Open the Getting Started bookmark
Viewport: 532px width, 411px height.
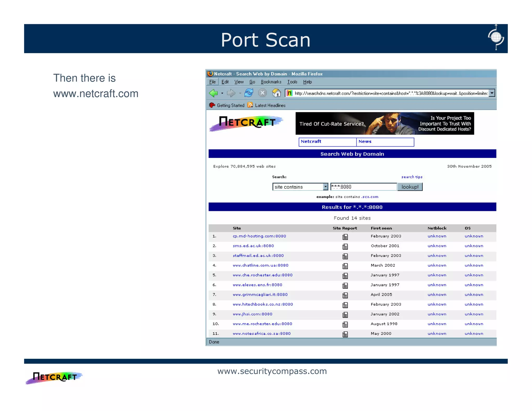pos(227,105)
